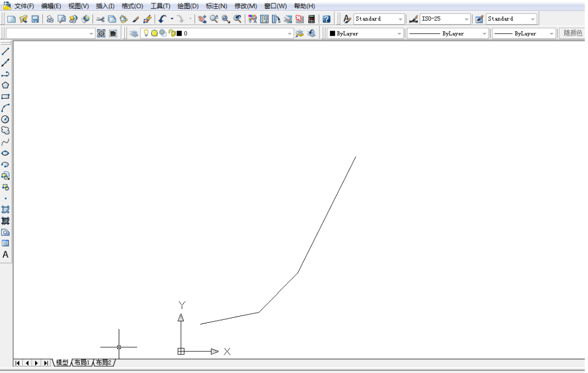
Task: Open the QuickCalc calculator
Action: pos(311,19)
